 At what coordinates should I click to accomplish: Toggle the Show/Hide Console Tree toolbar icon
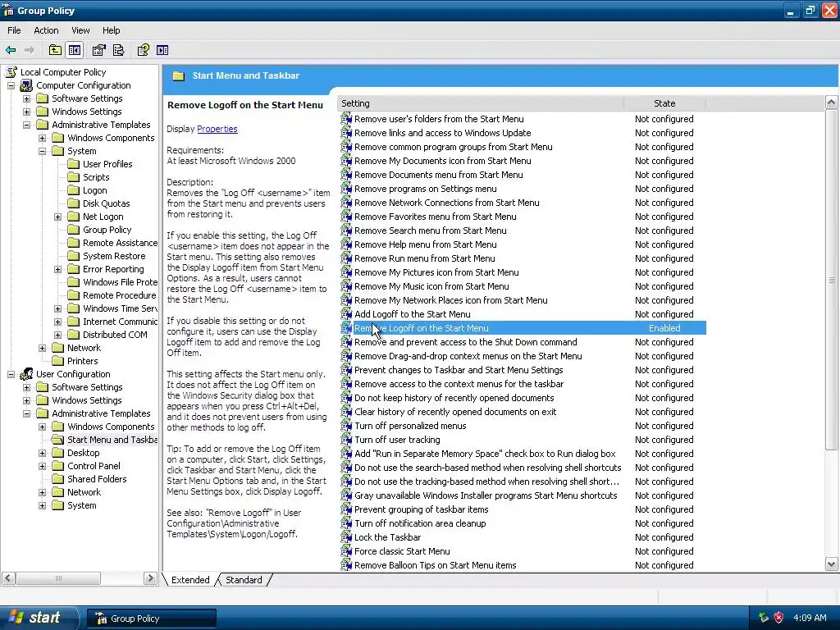coord(75,50)
